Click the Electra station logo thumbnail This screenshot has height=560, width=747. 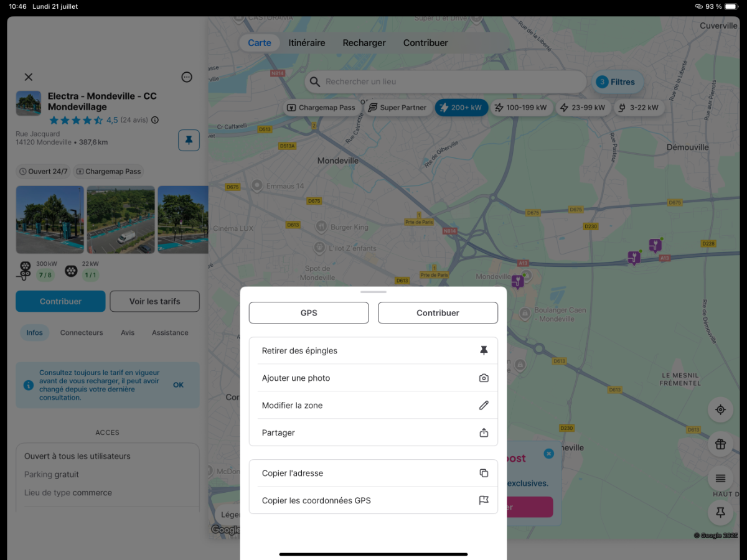(x=29, y=103)
